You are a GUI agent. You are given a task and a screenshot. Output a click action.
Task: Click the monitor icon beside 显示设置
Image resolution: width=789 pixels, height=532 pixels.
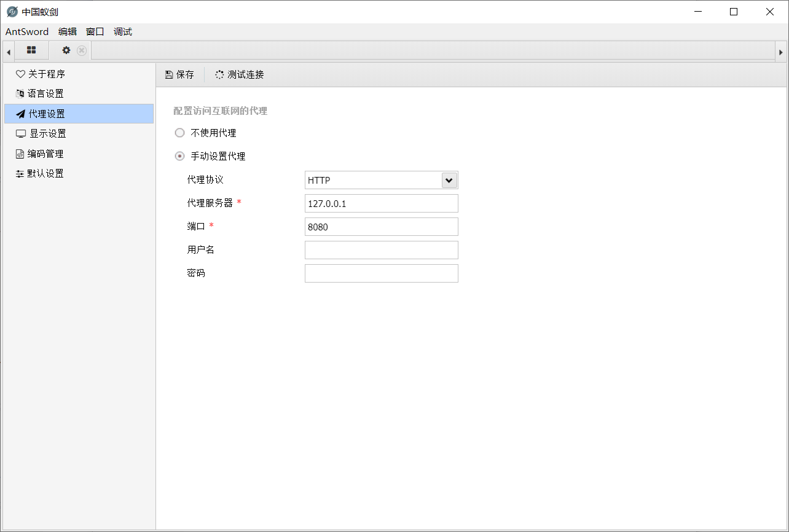(21, 133)
